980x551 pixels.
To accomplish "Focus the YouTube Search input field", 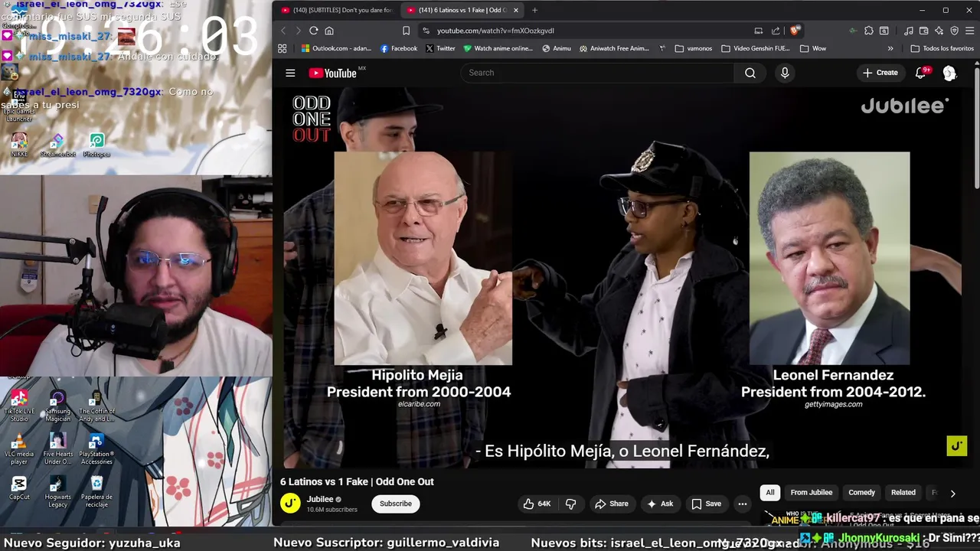I will pyautogui.click(x=597, y=73).
